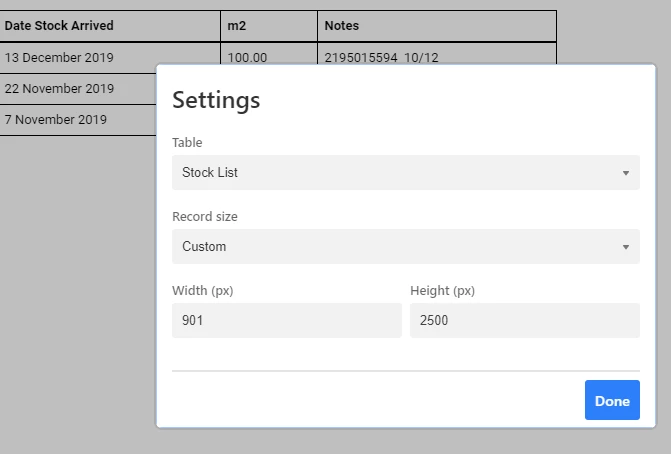The image size is (671, 454).
Task: Select the Notes column header
Action: point(437,26)
